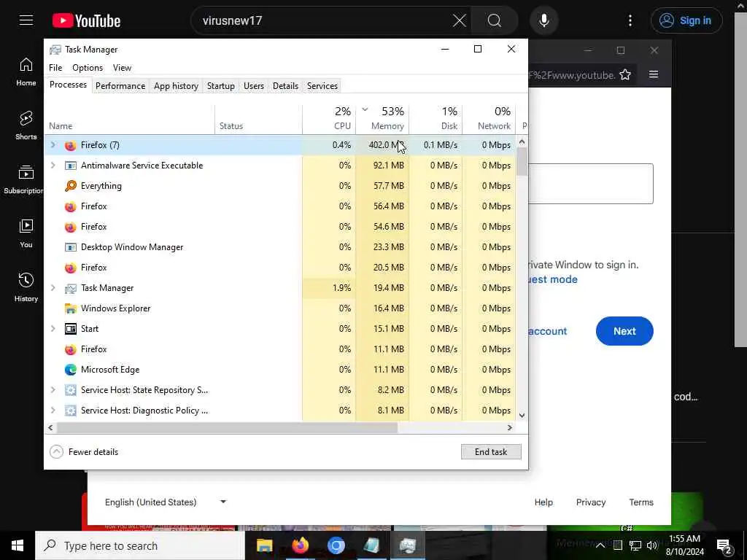Screen dimensions: 747x560
Task: Open the Firefox hamburger application menu
Action: pos(654,74)
